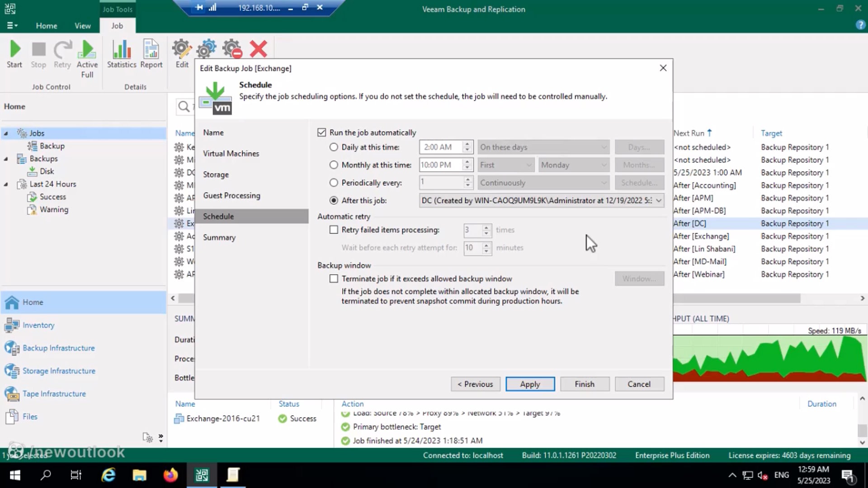Viewport: 868px width, 488px height.
Task: Run an Active Full backup
Action: 87,59
